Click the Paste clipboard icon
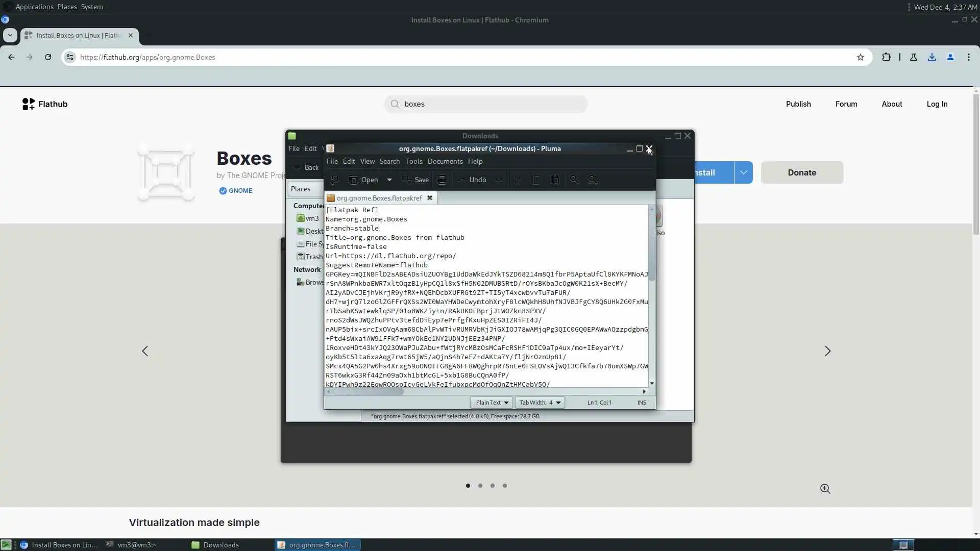 555,180
